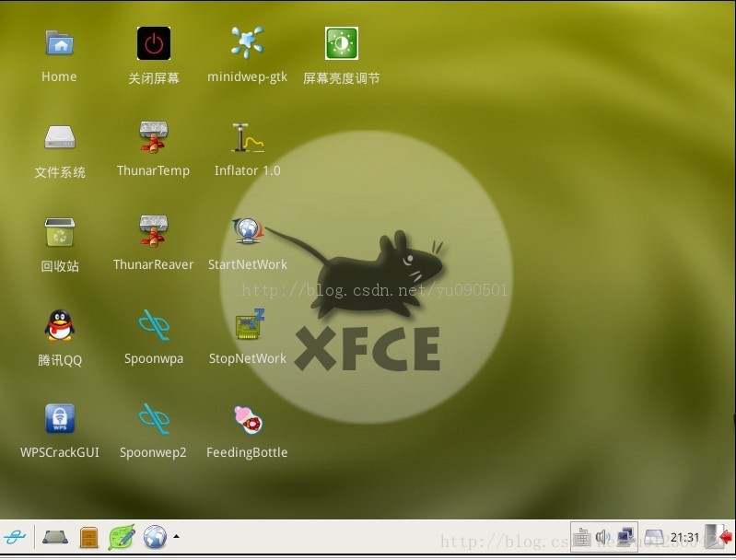Open the 回收站 trash icon
The width and height of the screenshot is (736, 560).
pos(60,232)
